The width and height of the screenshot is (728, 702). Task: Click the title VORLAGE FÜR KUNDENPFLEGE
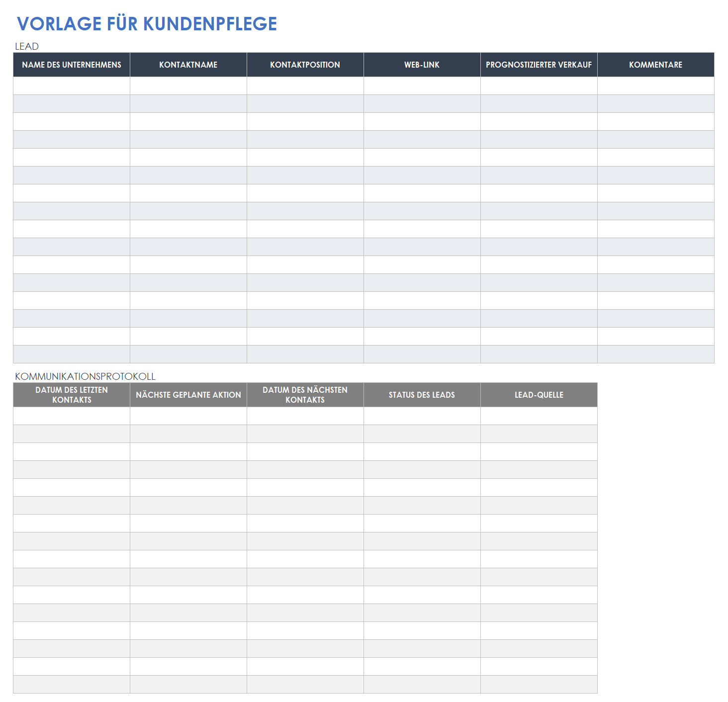(x=147, y=24)
